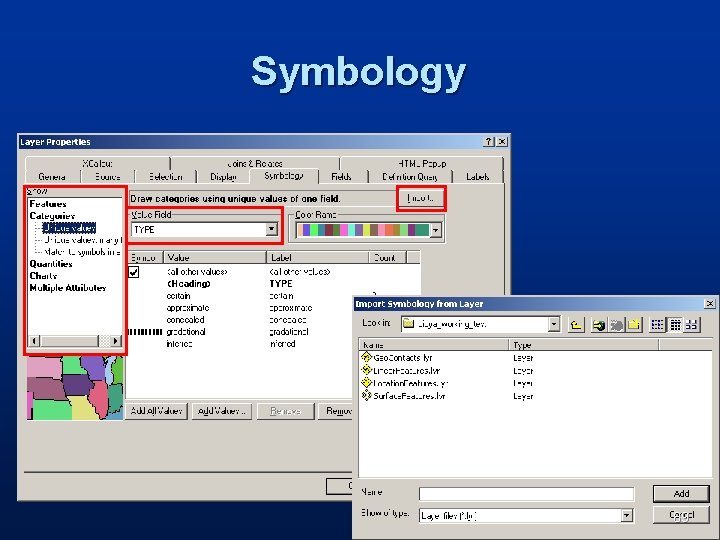Screen dimensions: 720x540
Task: Click Cancel in the Import dialog
Action: coord(681,515)
